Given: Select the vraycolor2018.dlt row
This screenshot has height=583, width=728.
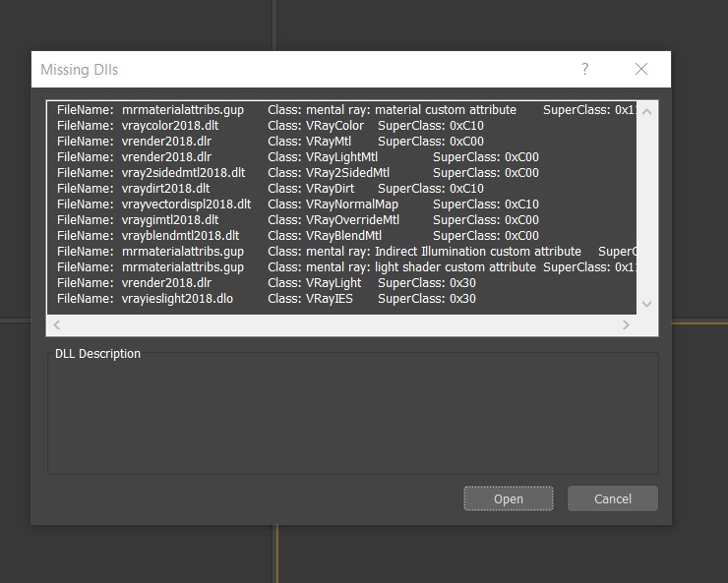Looking at the screenshot, I should [x=342, y=126].
